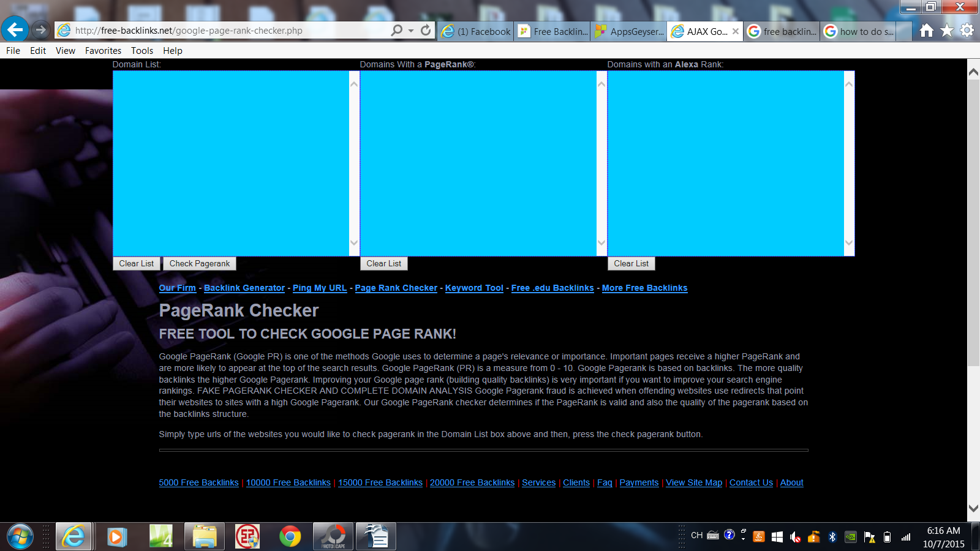Click the page scrollbar up arrow
Viewport: 980px width, 551px height.
tap(973, 72)
